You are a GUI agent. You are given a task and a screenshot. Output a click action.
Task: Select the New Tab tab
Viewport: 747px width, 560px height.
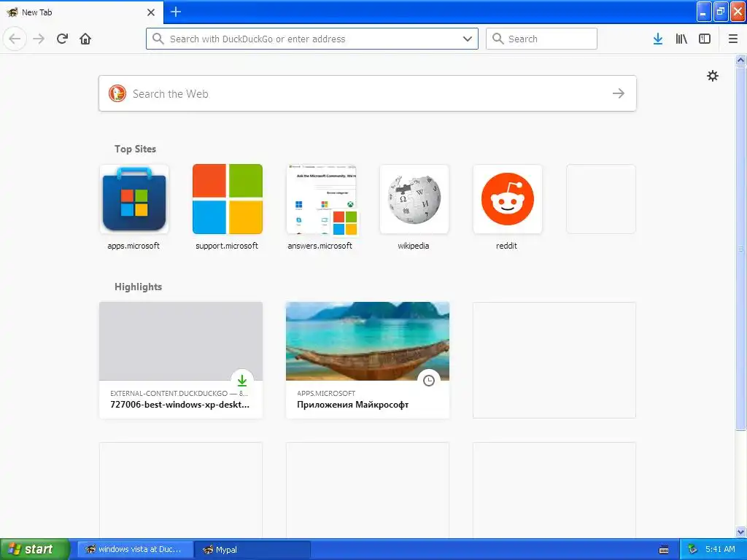coord(81,12)
